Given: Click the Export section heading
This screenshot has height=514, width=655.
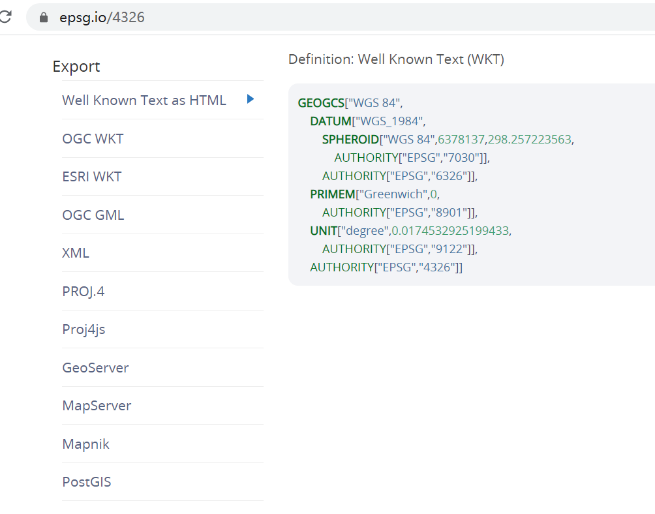Looking at the screenshot, I should click(76, 66).
